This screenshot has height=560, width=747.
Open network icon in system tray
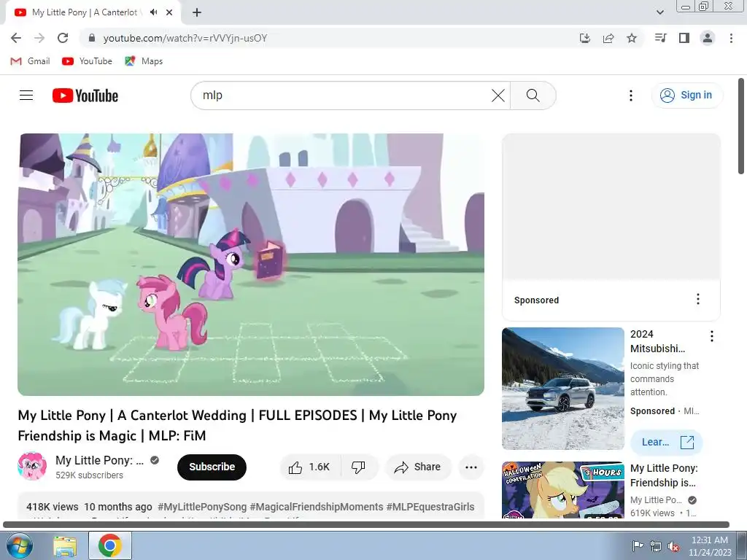656,546
